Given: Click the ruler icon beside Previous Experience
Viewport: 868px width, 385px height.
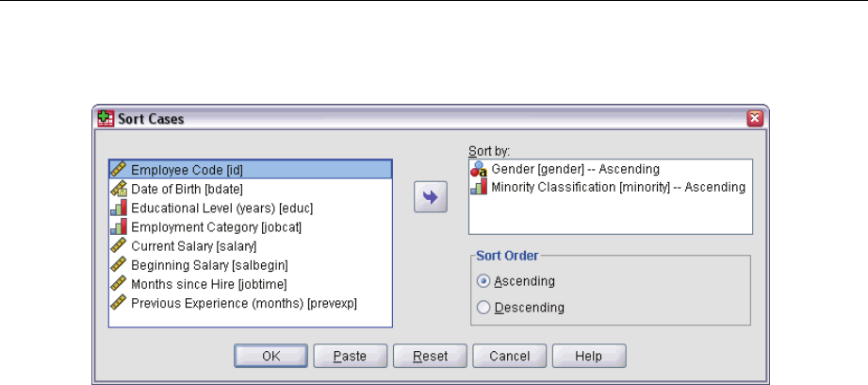Looking at the screenshot, I should (119, 304).
